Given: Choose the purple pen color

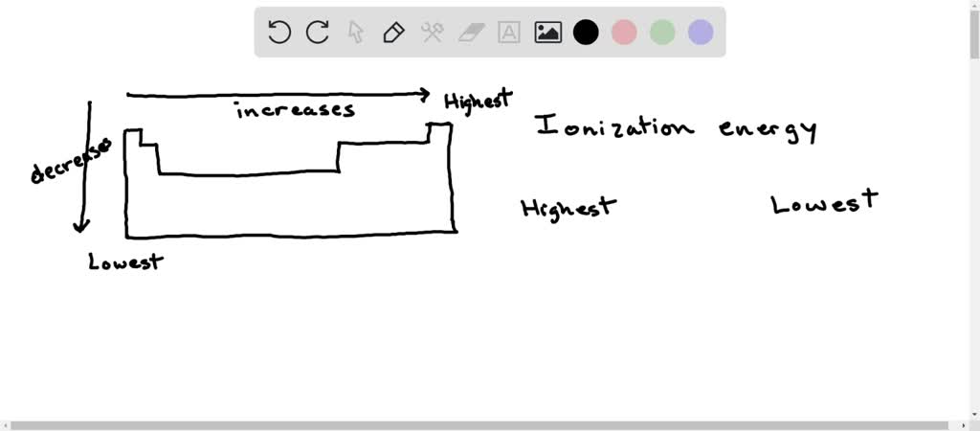Looking at the screenshot, I should [701, 32].
